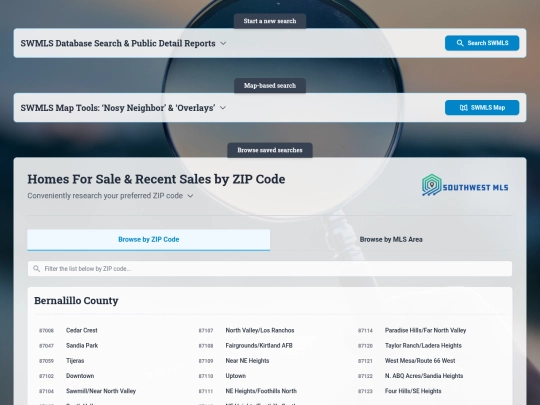Image resolution: width=540 pixels, height=405 pixels.
Task: Open 87102 Downtown listing
Action: pyautogui.click(x=66, y=376)
